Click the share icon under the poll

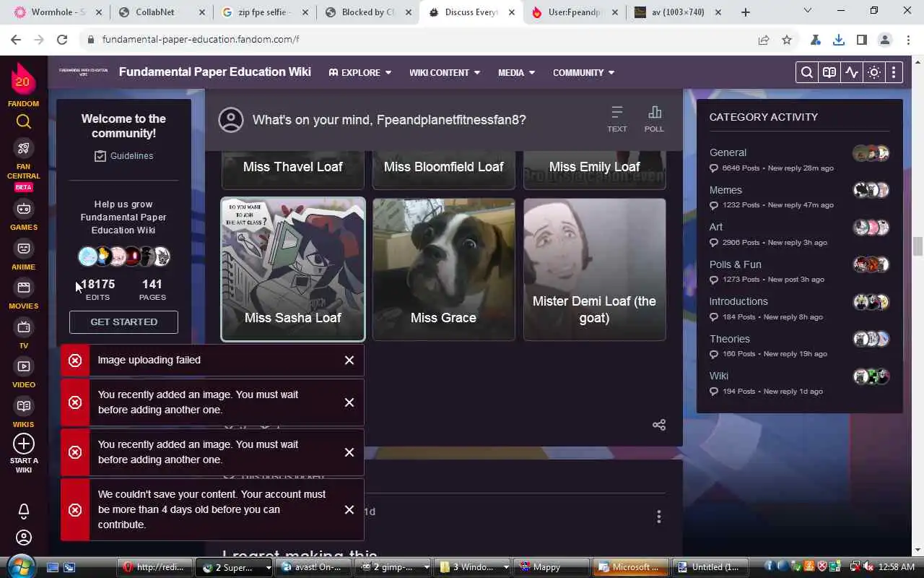click(x=659, y=425)
